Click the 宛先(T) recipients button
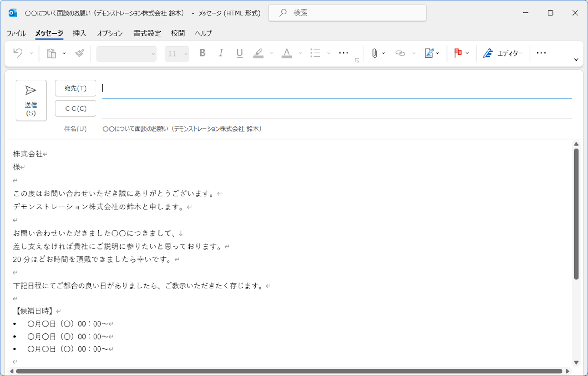This screenshot has width=588, height=376. tap(76, 88)
